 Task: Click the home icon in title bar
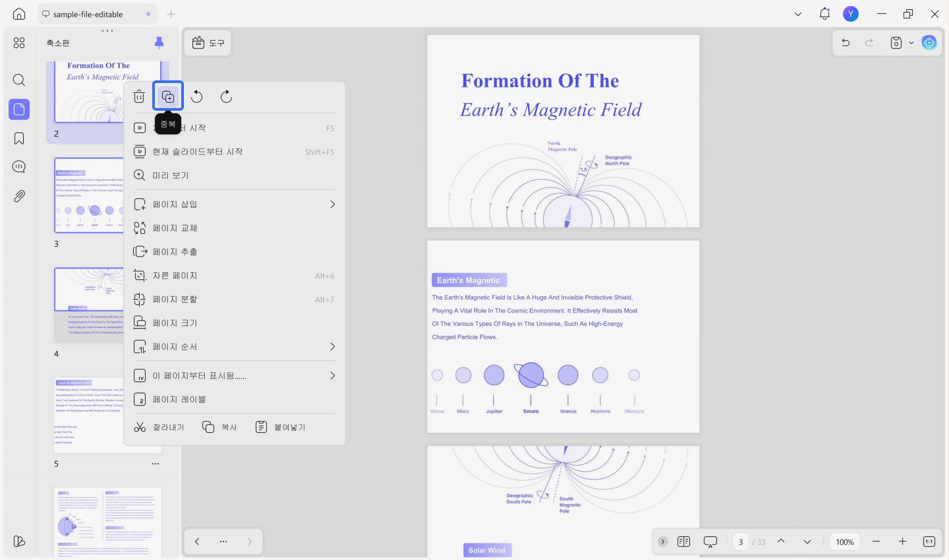[x=19, y=14]
